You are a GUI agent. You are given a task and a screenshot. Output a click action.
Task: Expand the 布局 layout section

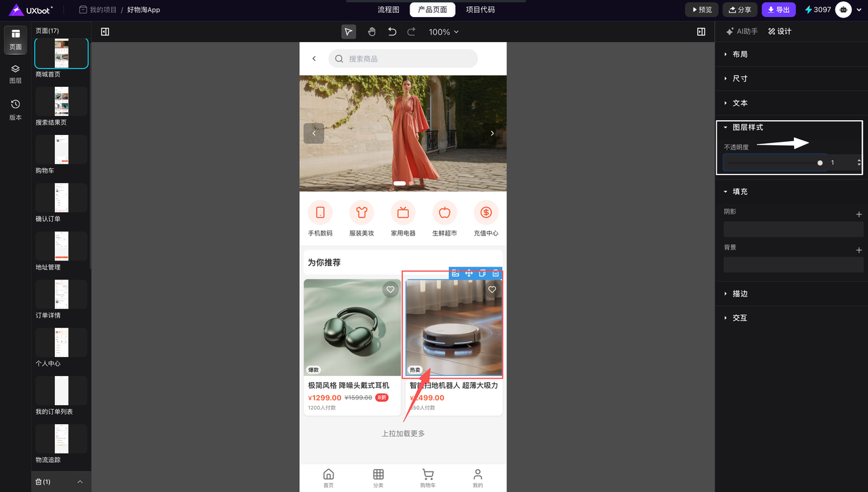739,54
